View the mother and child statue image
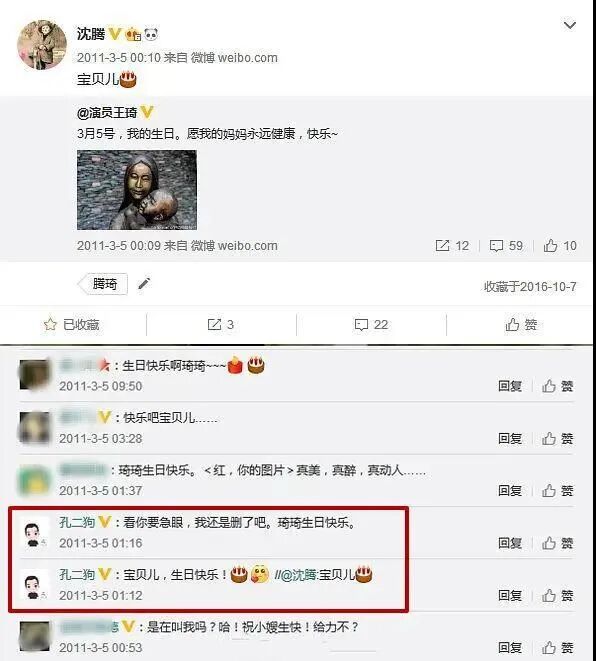Image resolution: width=596 pixels, height=661 pixels. pyautogui.click(x=137, y=190)
